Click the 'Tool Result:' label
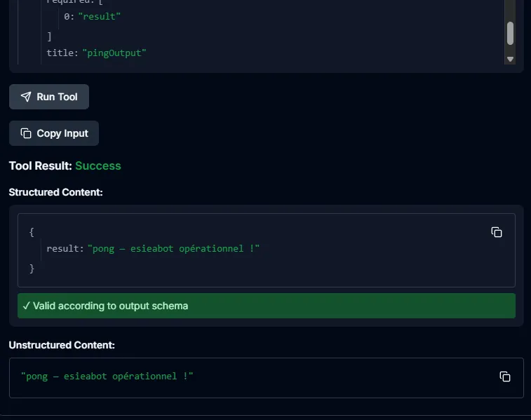 coord(40,166)
